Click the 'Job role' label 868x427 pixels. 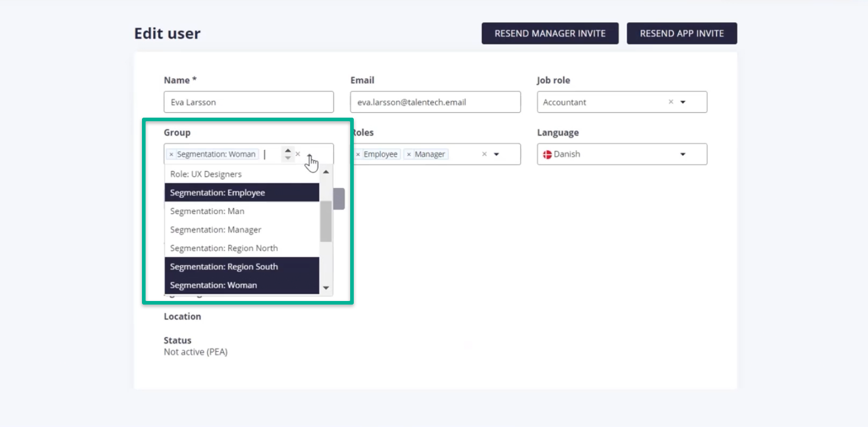click(554, 80)
